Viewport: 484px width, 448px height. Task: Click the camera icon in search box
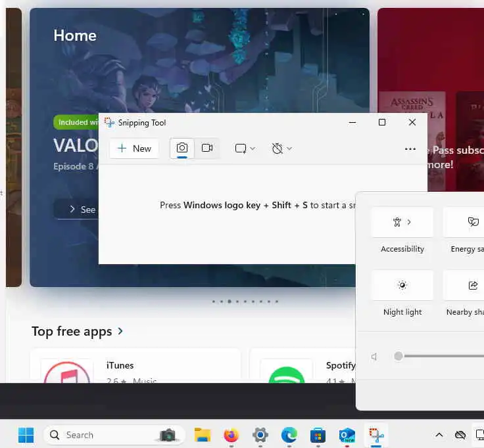[168, 435]
